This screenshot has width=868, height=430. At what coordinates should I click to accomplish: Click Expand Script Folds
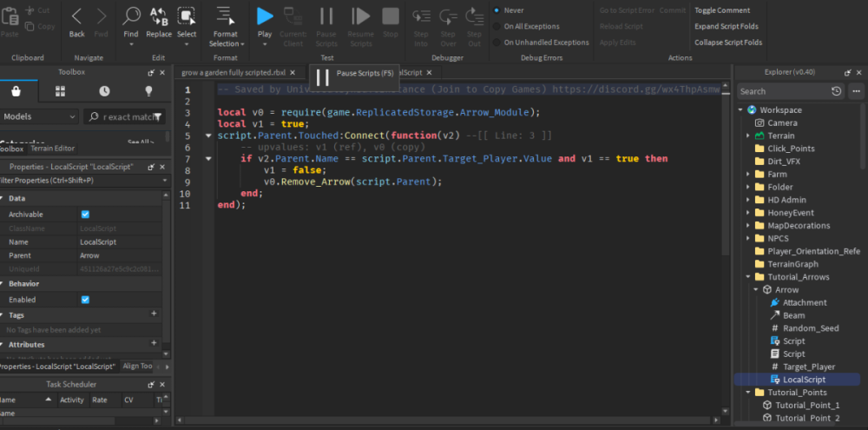point(727,26)
